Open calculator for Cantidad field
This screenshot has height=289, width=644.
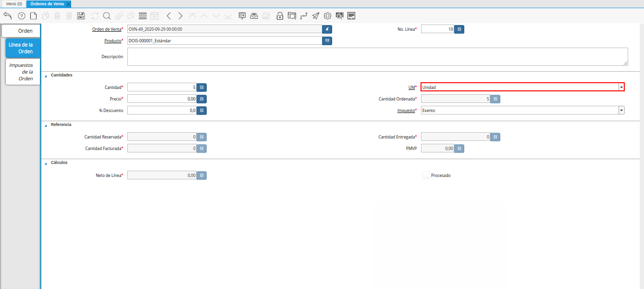click(202, 88)
